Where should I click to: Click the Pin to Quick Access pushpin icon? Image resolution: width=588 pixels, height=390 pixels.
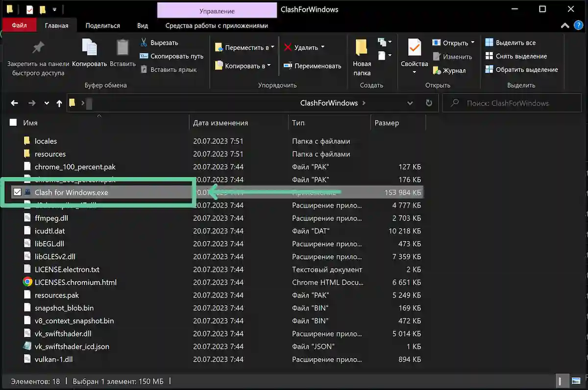click(x=38, y=48)
